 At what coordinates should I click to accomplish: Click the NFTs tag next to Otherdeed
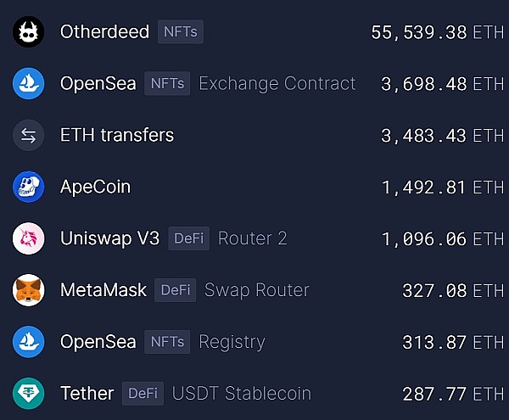[181, 31]
